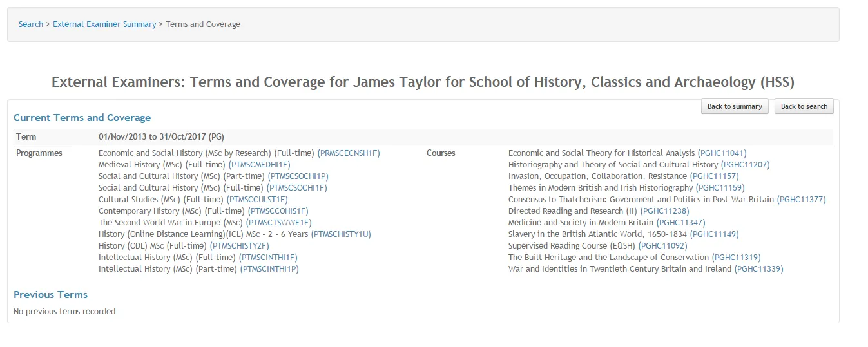Click 'Economic and Social History (MSc by Research)' text
The height and width of the screenshot is (347, 868).
click(x=185, y=153)
